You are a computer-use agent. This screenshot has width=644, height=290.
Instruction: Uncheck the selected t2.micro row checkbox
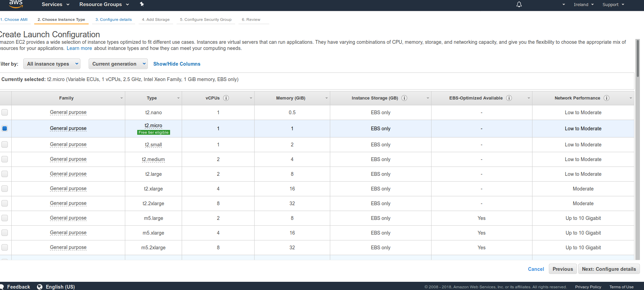coord(5,129)
